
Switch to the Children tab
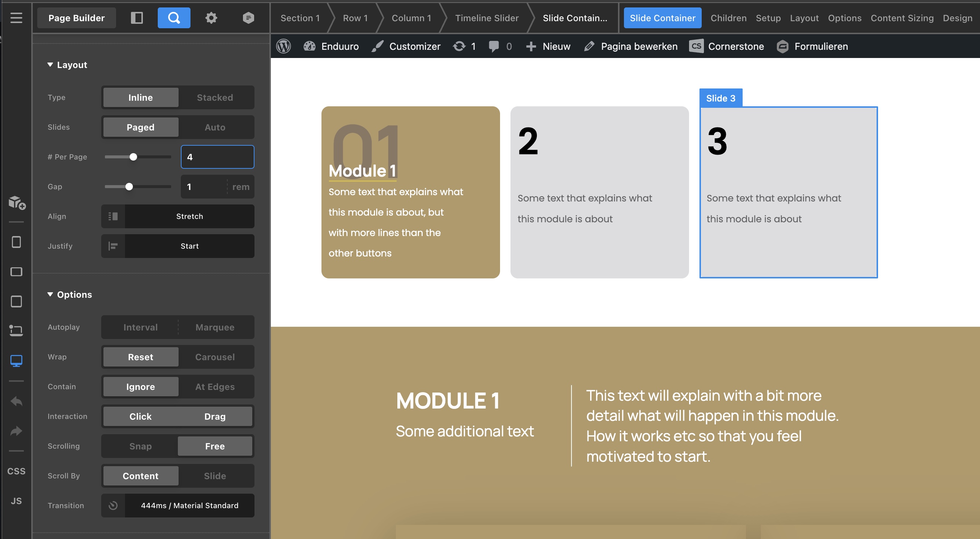(x=728, y=18)
